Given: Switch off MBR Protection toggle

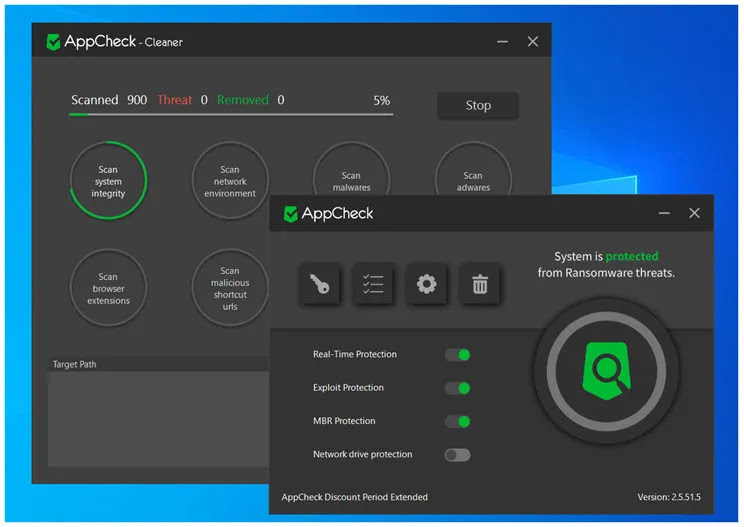Looking at the screenshot, I should [x=458, y=421].
